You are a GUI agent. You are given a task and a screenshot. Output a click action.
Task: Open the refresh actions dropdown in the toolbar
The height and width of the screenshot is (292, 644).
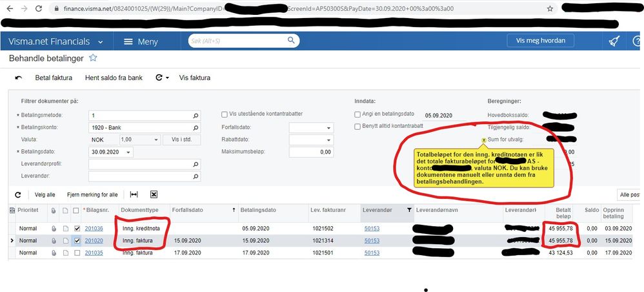pyautogui.click(x=163, y=78)
